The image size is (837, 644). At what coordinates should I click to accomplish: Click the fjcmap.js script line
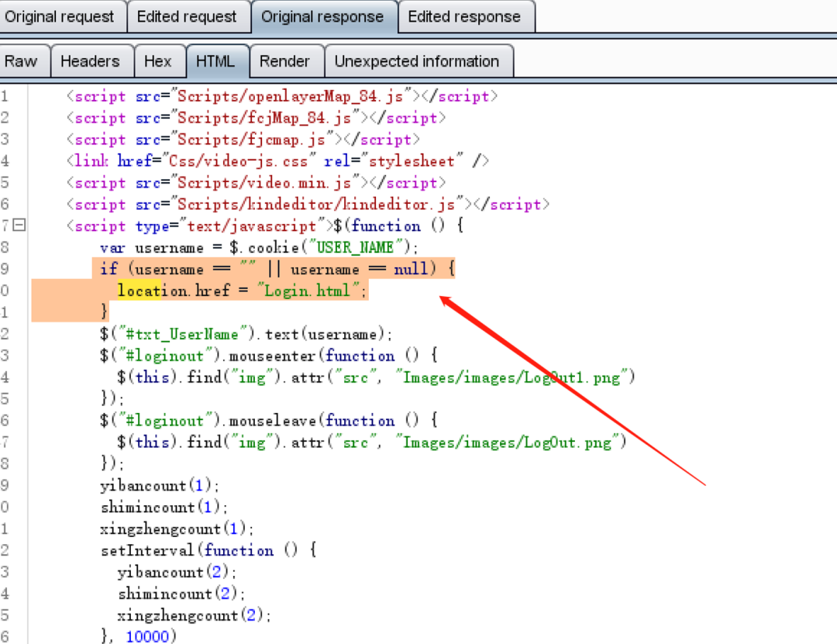click(243, 139)
